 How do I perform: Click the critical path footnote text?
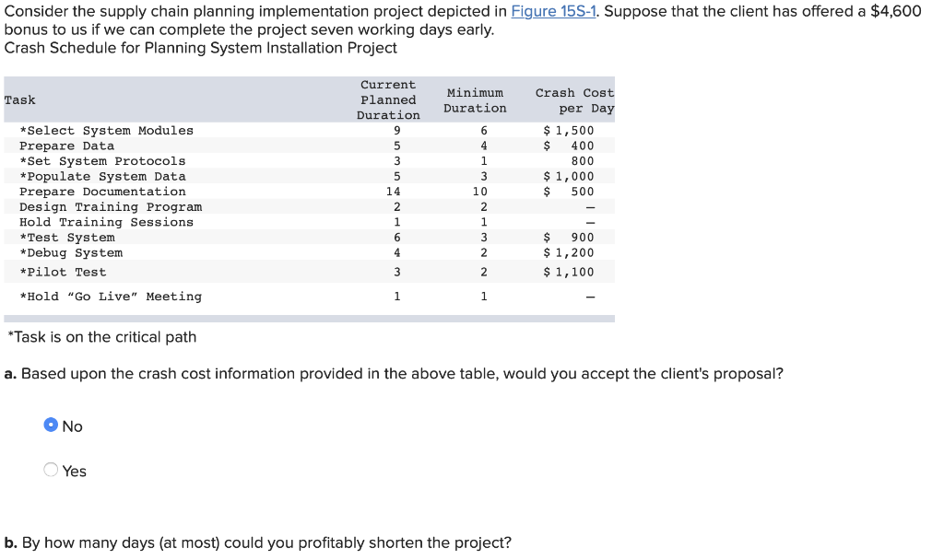101,337
